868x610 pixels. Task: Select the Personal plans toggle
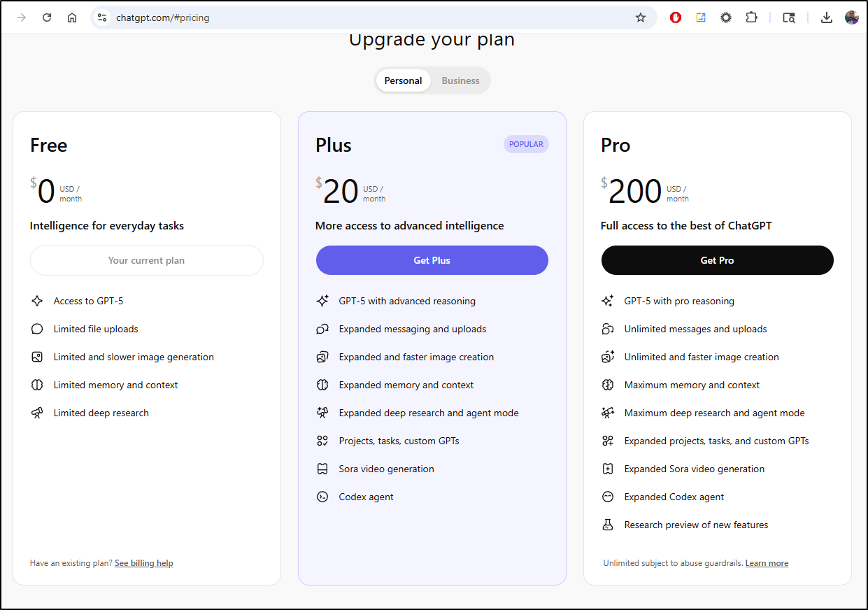(x=403, y=80)
